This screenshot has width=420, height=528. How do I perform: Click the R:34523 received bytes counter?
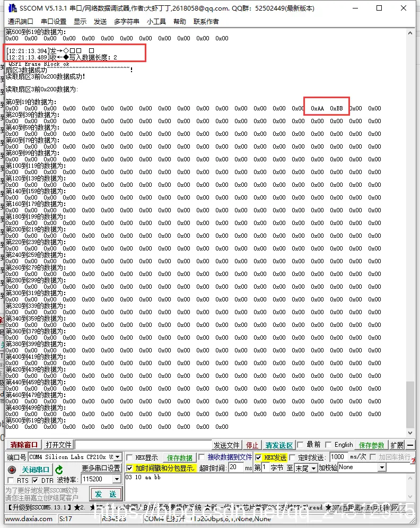point(113,519)
